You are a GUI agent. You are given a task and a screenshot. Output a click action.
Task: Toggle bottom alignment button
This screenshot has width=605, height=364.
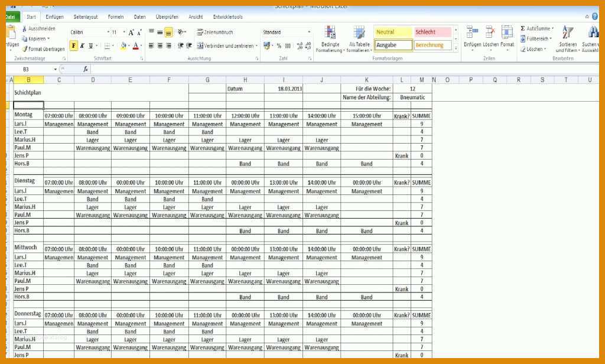pyautogui.click(x=168, y=32)
